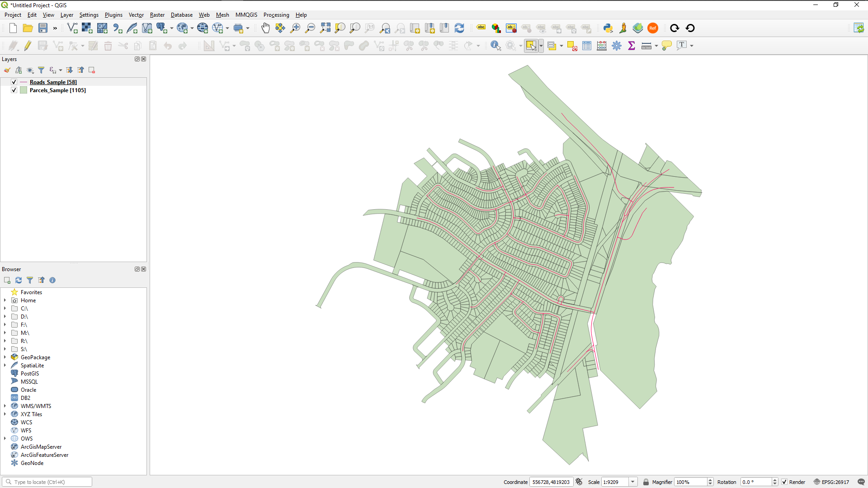The image size is (868, 488).
Task: Toggle the scale lock padlock icon
Action: (x=646, y=482)
